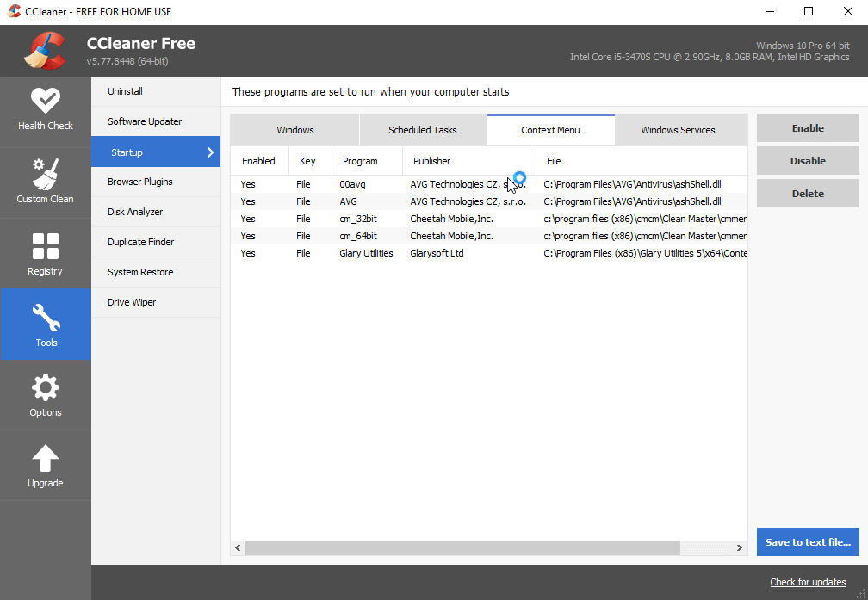This screenshot has width=868, height=600.
Task: Open the Check for updates link
Action: (x=807, y=582)
